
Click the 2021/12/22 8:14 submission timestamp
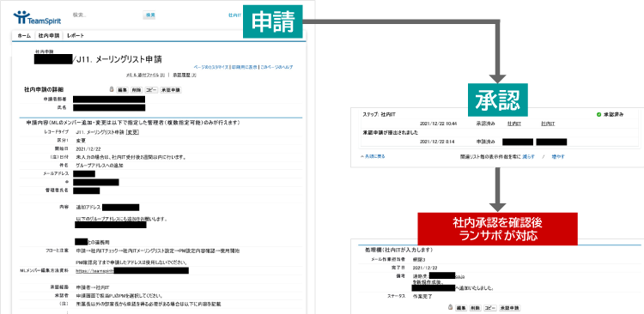(x=436, y=142)
